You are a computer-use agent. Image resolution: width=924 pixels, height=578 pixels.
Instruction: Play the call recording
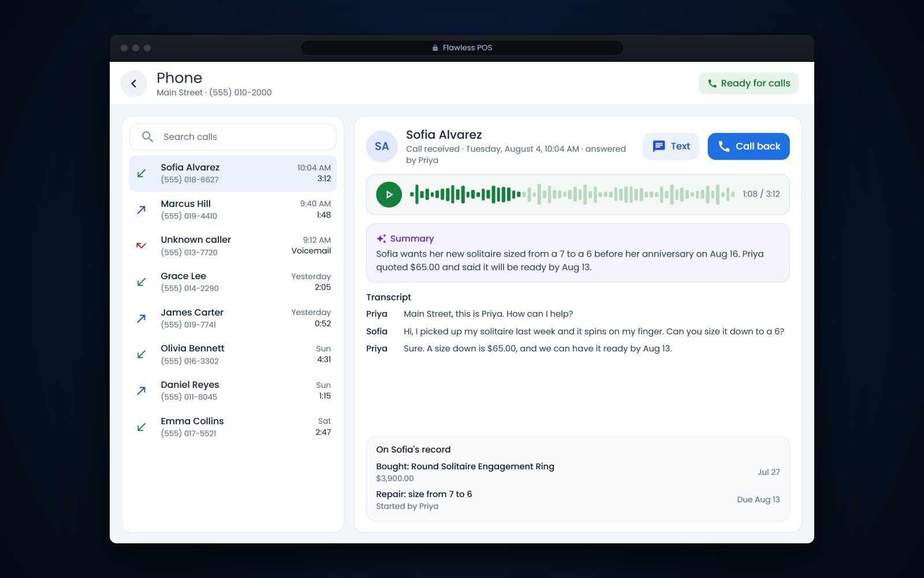(389, 195)
